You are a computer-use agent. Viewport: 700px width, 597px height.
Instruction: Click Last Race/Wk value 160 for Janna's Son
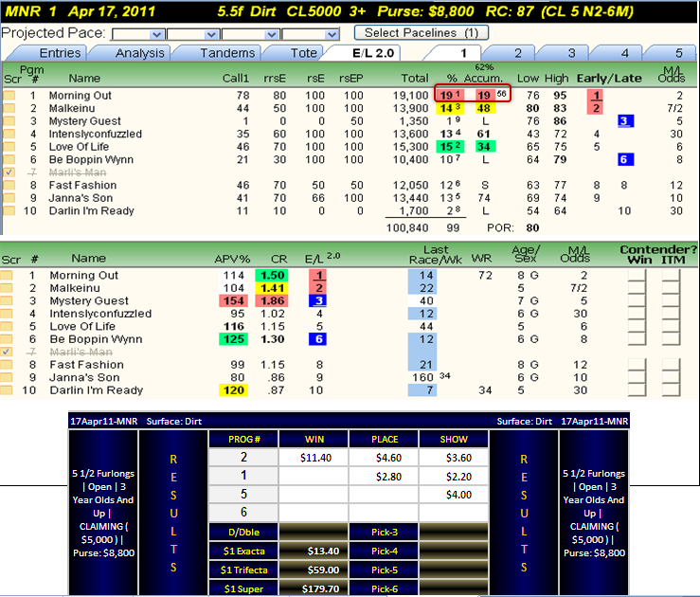click(422, 377)
